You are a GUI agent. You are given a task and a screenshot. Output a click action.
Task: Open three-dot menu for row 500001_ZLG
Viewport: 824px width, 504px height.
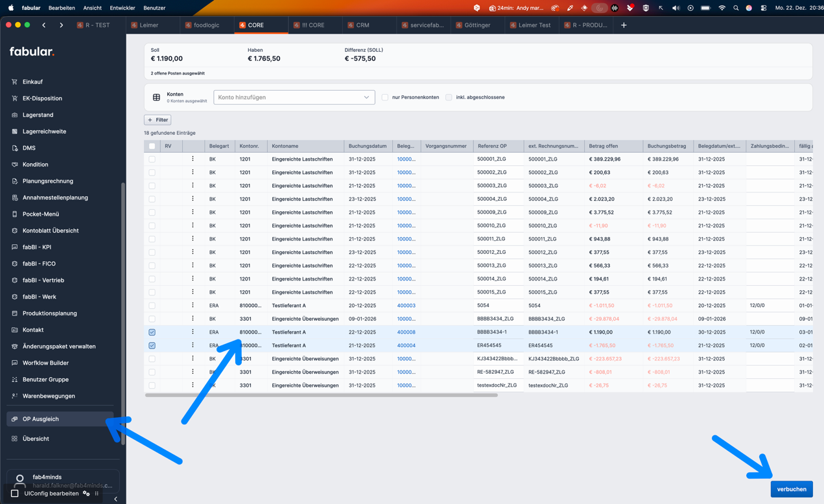[x=193, y=159]
